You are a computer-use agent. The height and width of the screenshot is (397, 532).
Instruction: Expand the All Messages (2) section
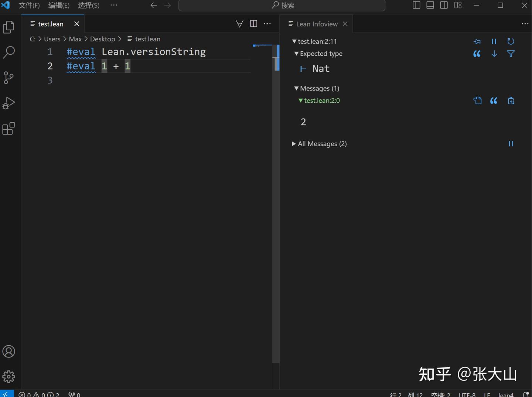294,144
